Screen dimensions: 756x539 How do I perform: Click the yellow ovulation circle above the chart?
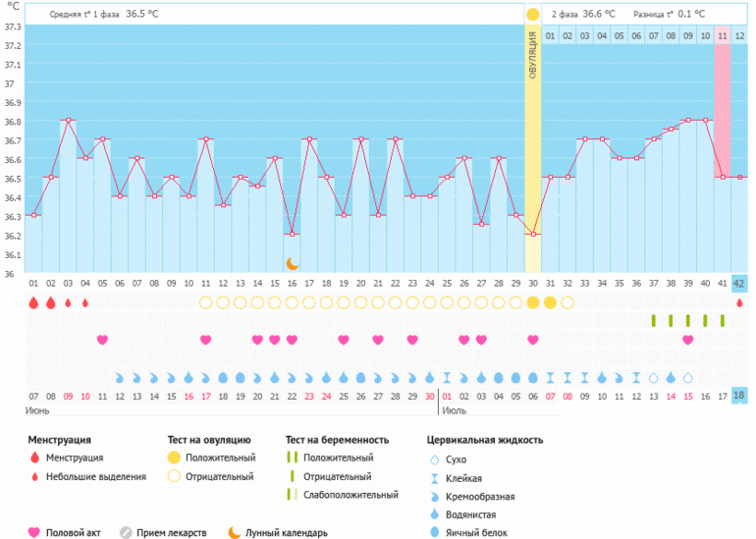(532, 15)
